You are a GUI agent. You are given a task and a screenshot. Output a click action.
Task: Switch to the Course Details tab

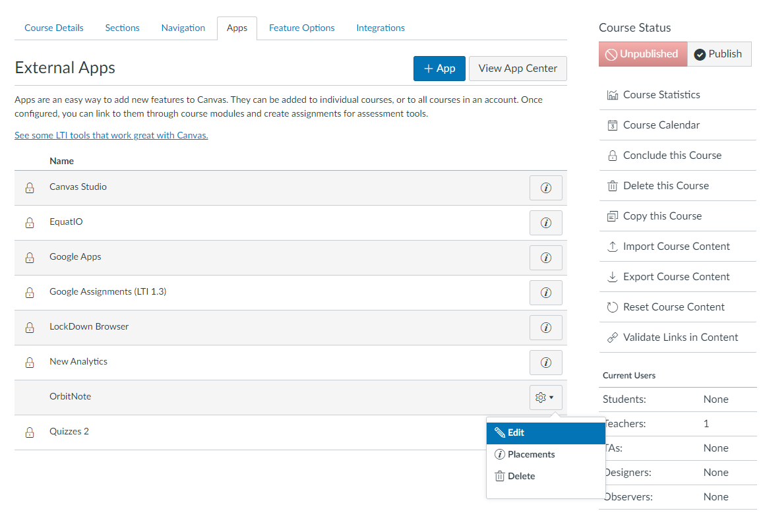pos(54,28)
